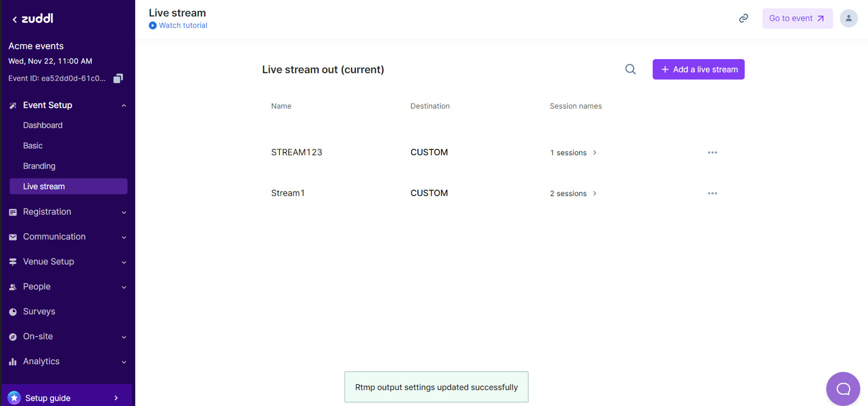Click the Live stream out (current) heading

coord(323,69)
